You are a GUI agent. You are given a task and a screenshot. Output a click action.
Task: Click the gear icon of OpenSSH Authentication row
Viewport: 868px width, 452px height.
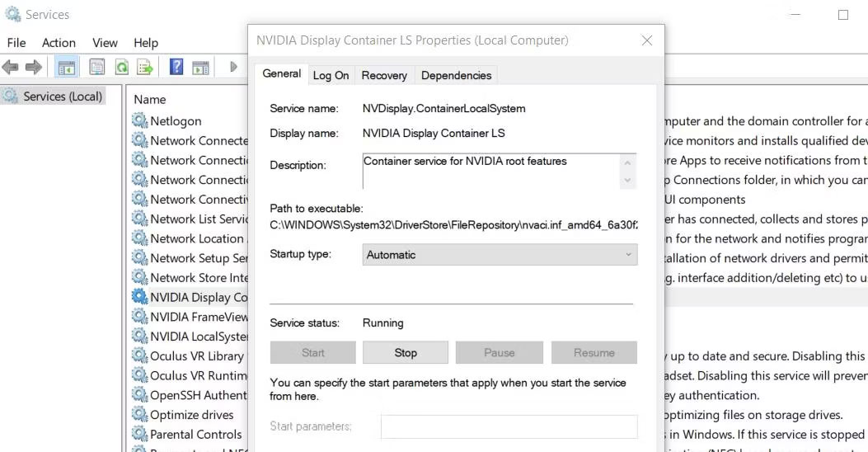click(139, 395)
